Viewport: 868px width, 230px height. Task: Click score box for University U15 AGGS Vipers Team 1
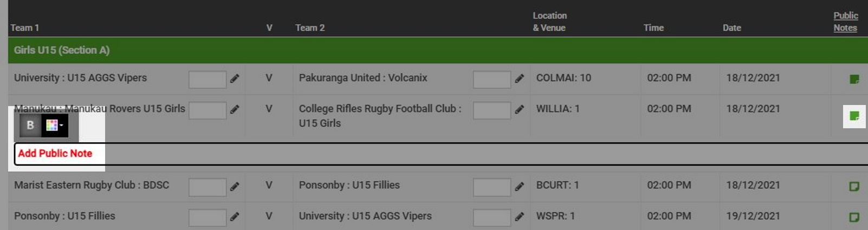(x=208, y=79)
